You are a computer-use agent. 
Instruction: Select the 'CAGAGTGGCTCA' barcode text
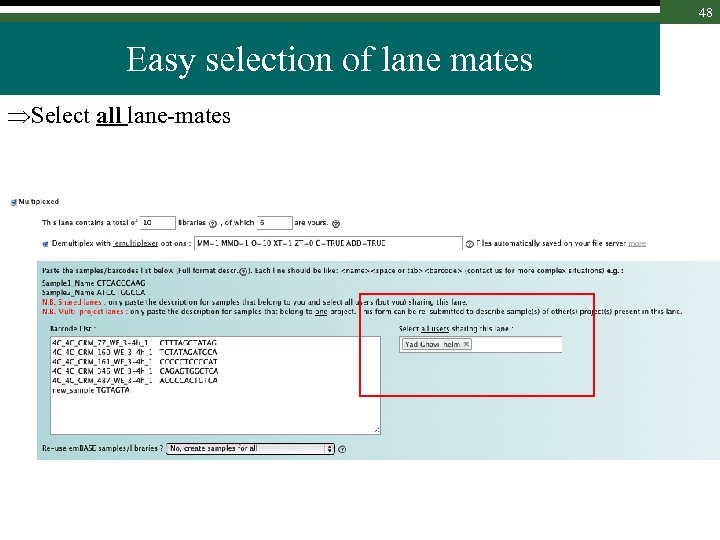(188, 371)
